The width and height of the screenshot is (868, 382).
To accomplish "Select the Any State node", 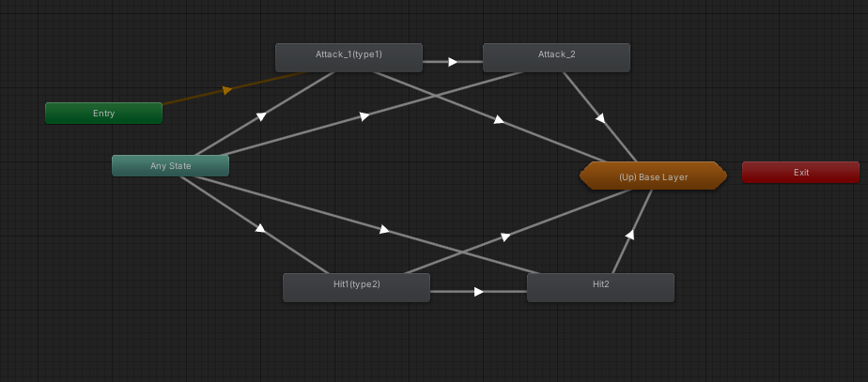I will pos(170,166).
